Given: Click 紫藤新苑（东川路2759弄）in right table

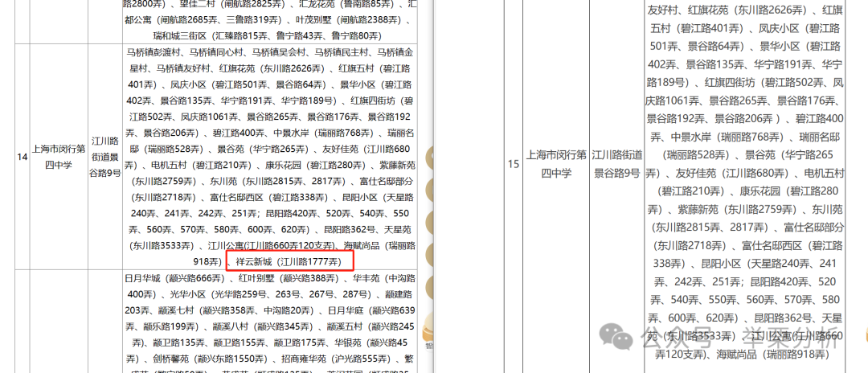Looking at the screenshot, I should pos(737,210).
